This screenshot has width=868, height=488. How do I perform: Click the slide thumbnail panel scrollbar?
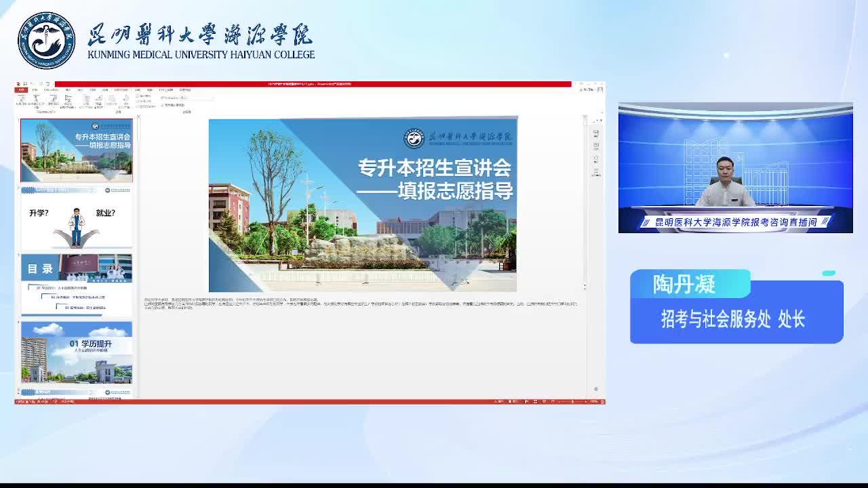[x=138, y=255]
